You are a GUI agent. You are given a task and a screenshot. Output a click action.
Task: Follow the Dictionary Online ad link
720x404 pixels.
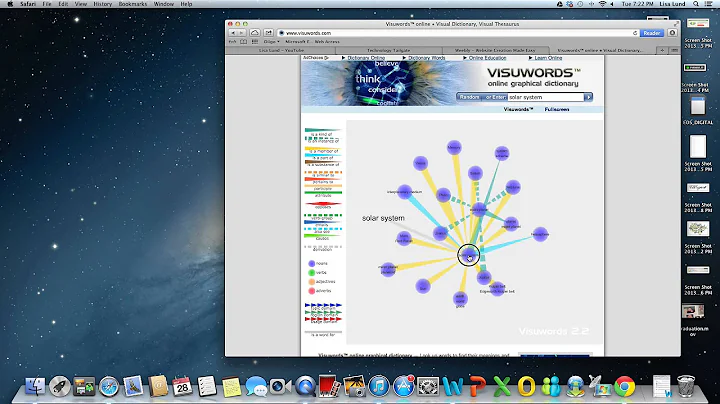click(366, 58)
